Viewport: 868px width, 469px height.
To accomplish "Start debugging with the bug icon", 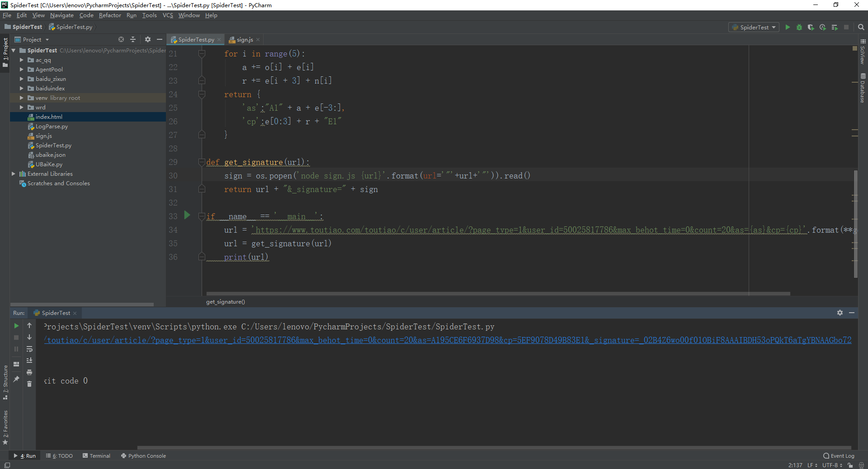I will [x=799, y=27].
